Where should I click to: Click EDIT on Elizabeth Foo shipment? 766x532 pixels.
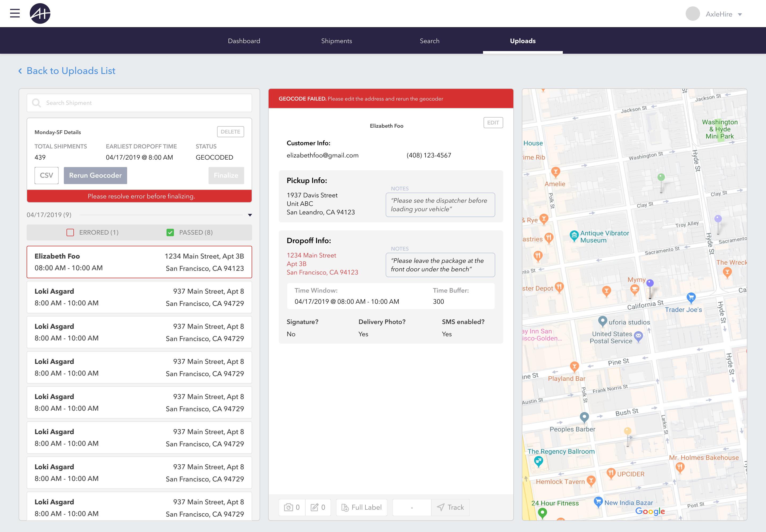pos(493,123)
